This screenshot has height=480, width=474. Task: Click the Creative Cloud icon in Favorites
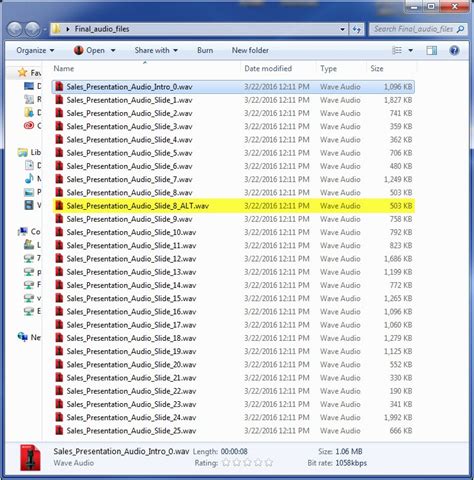[x=29, y=125]
